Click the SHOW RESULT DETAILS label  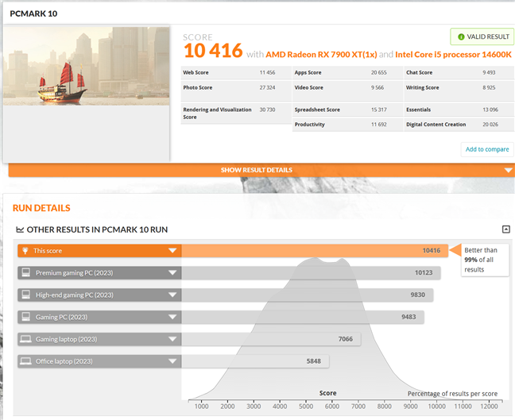click(257, 170)
